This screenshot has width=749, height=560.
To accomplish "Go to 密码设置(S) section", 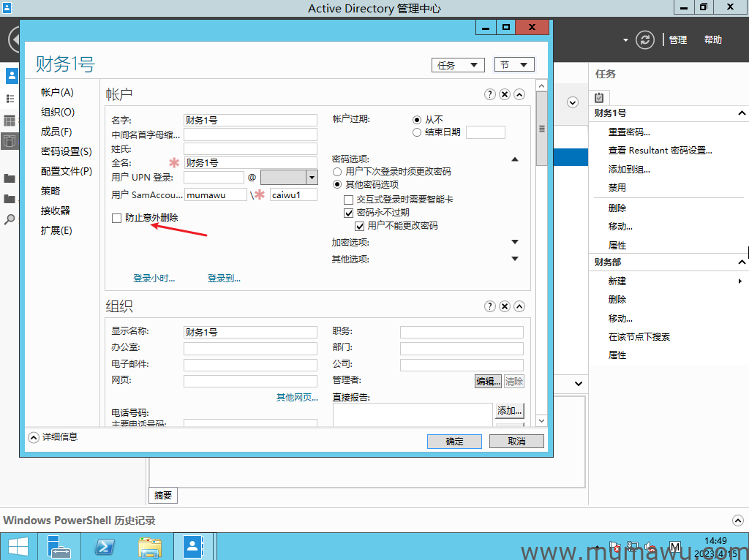I will click(x=67, y=151).
